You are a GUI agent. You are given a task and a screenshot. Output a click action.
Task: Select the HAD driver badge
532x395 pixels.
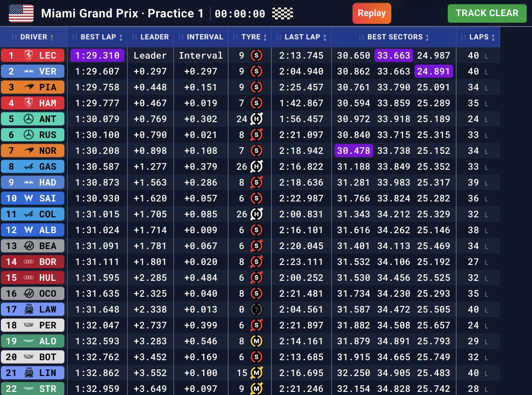pyautogui.click(x=33, y=183)
